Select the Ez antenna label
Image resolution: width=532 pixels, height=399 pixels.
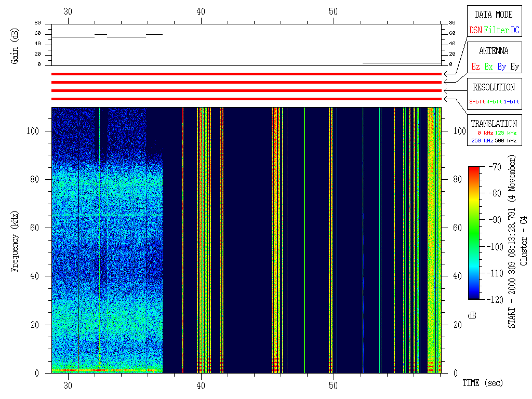point(475,66)
